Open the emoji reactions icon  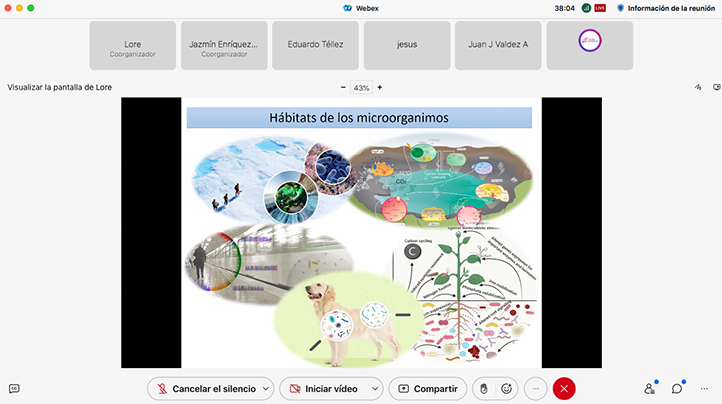[x=507, y=388]
